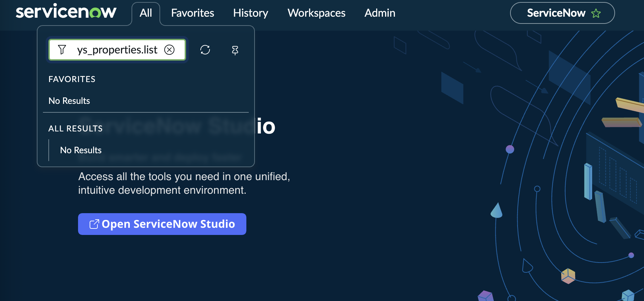
Task: Refresh the navigator menu results
Action: (205, 50)
